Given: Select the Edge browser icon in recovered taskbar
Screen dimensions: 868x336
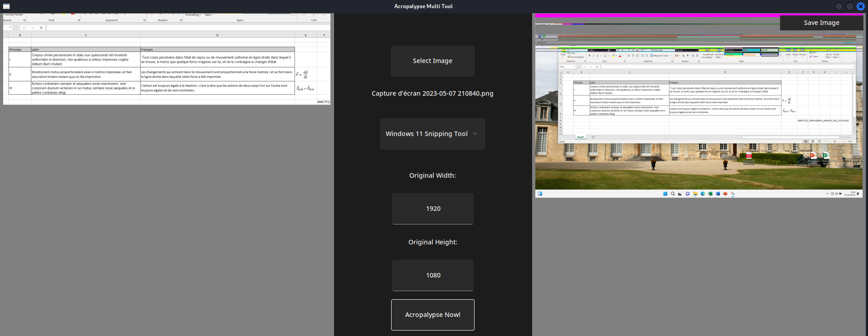Looking at the screenshot, I should (x=703, y=194).
